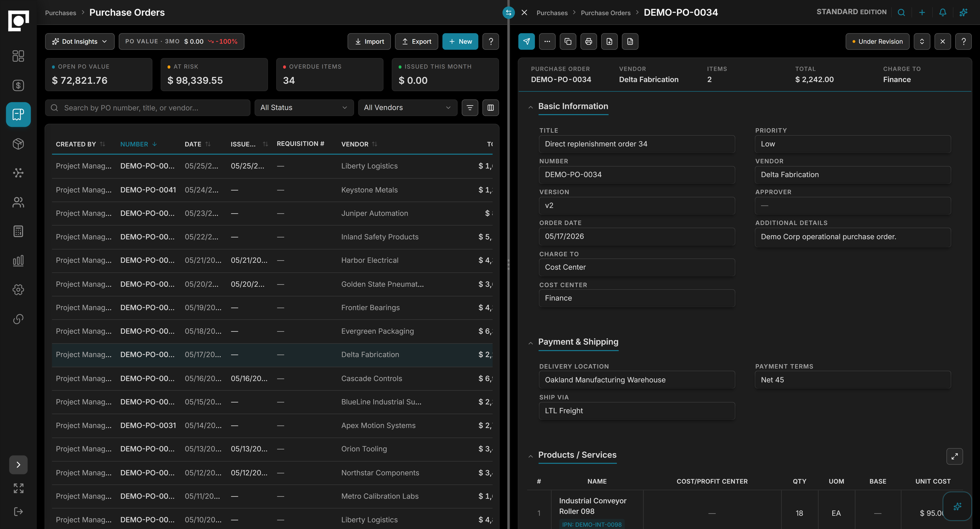Open the inventory box icon in sidebar

[18, 144]
